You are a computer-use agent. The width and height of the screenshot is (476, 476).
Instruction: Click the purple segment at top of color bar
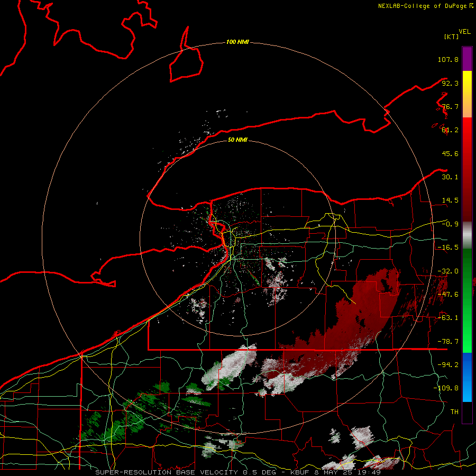pos(467,59)
